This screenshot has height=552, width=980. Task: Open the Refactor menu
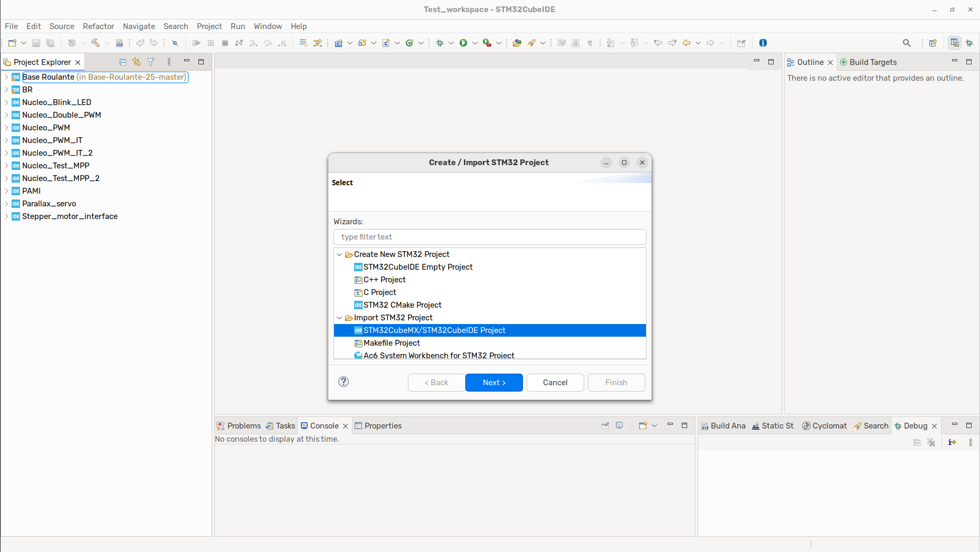tap(98, 26)
